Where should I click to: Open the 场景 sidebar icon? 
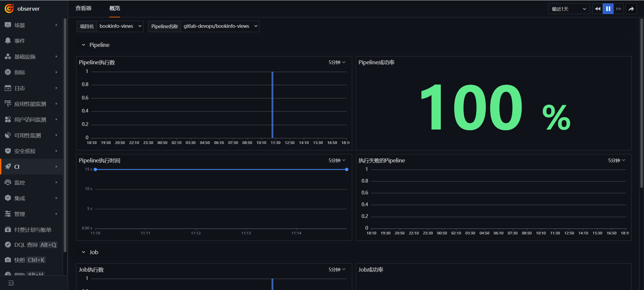8,25
